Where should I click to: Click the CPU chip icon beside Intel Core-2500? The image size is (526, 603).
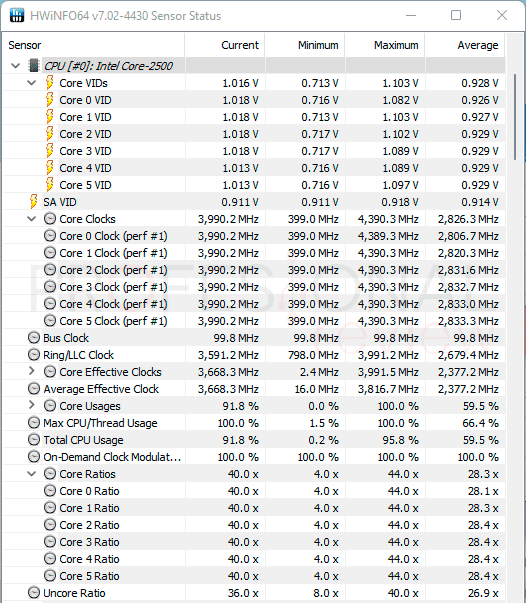coord(34,66)
